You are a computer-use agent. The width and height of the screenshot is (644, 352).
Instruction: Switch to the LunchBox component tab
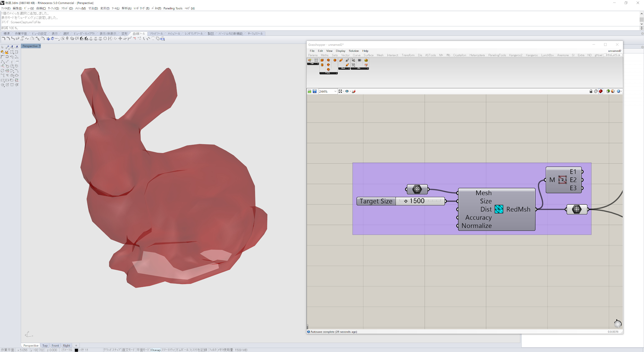point(547,55)
